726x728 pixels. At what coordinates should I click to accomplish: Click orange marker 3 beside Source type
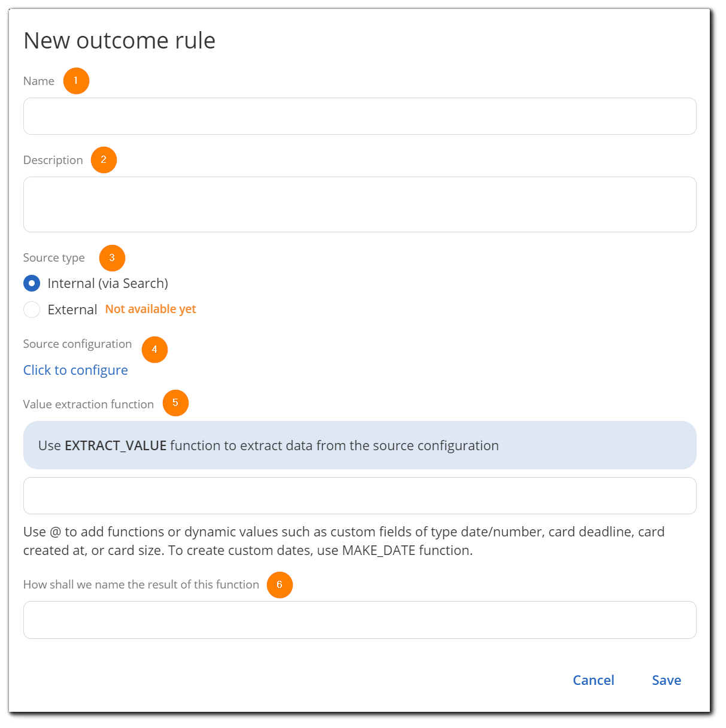pos(112,258)
